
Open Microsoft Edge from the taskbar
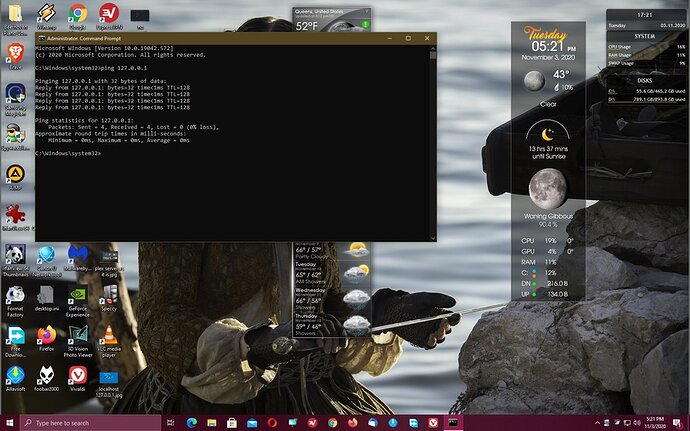coord(191,423)
